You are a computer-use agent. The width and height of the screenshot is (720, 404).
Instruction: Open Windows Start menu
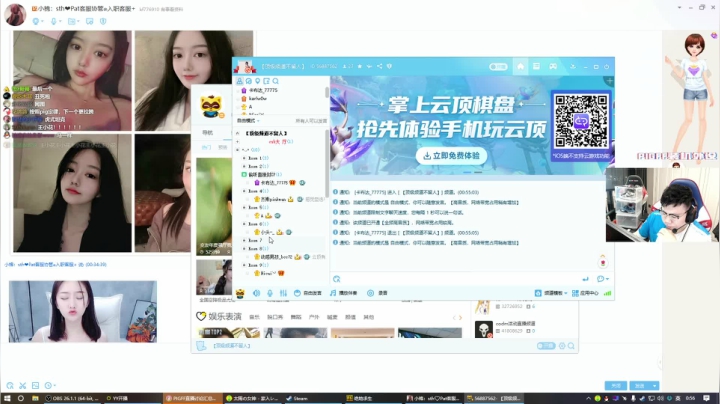click(x=7, y=398)
